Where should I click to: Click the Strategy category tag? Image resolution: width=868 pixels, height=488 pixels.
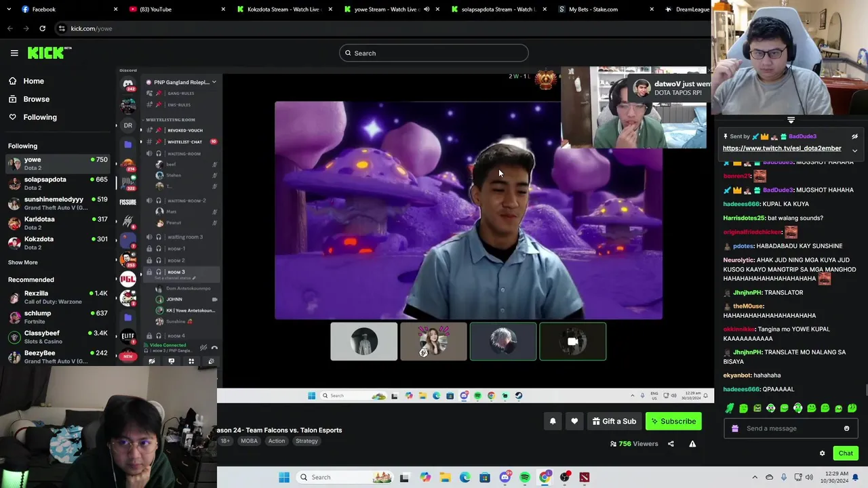coord(307,441)
